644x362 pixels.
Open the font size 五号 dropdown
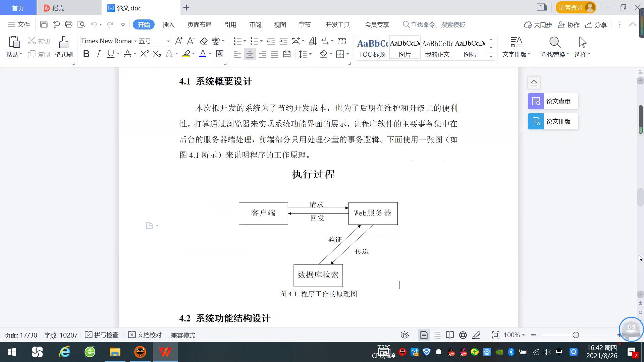click(168, 41)
